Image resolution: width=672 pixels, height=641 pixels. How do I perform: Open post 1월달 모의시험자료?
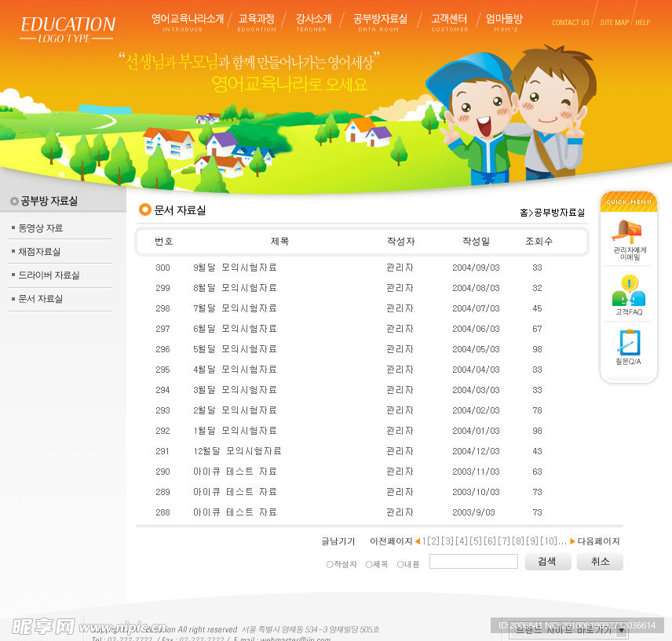point(235,431)
